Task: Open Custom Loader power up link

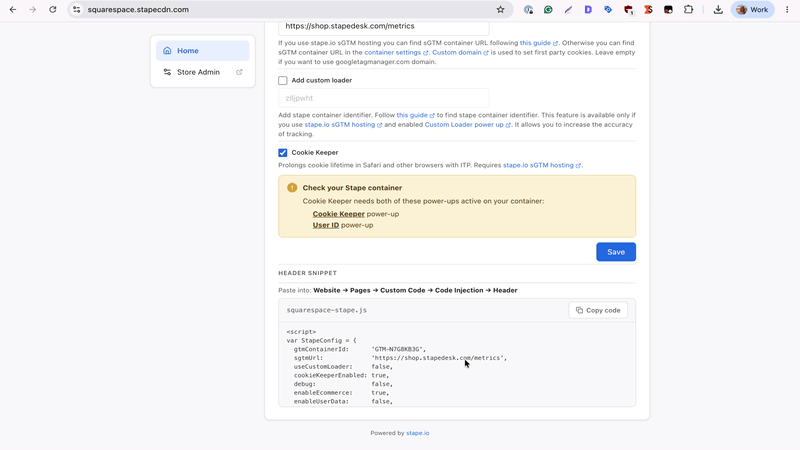Action: [x=467, y=124]
